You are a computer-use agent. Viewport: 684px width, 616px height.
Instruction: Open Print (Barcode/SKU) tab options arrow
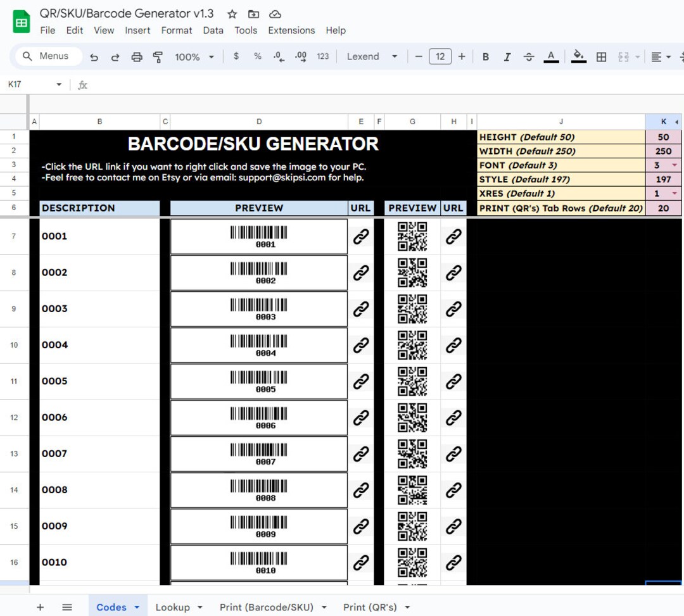[x=324, y=607]
